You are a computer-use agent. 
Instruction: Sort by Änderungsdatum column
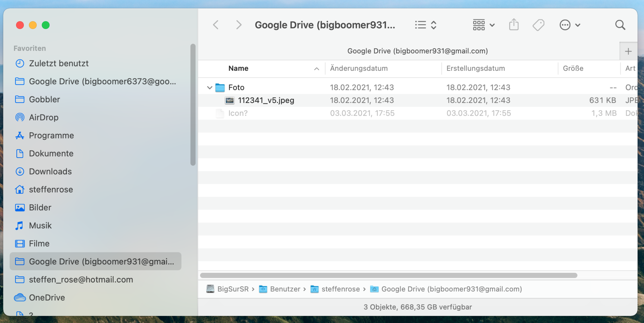click(359, 68)
